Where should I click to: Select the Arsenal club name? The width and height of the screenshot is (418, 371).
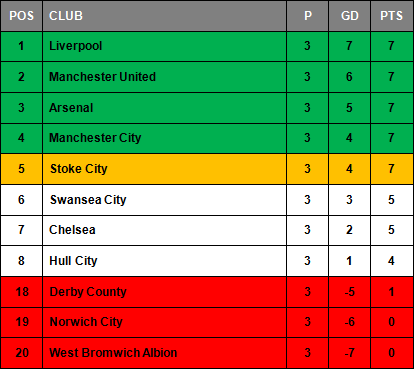[x=71, y=108]
